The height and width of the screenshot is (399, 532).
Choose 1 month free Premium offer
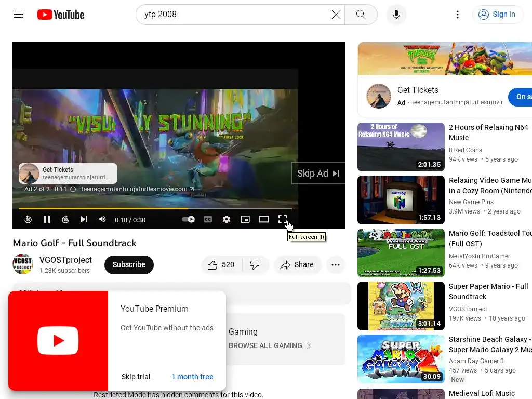tap(192, 377)
